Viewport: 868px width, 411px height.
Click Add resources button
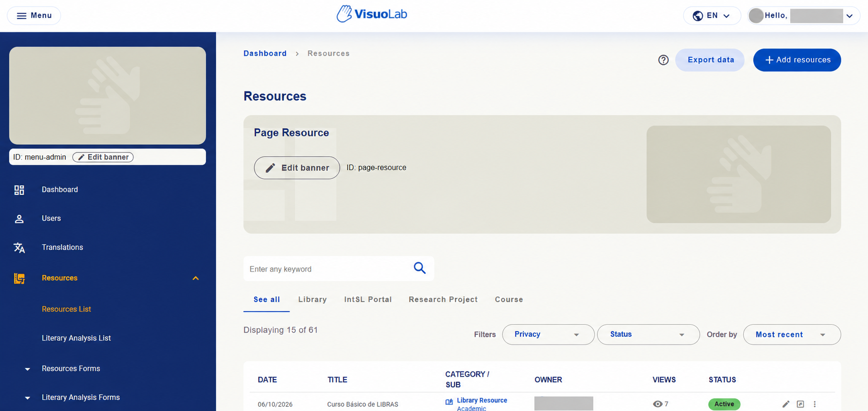point(797,60)
